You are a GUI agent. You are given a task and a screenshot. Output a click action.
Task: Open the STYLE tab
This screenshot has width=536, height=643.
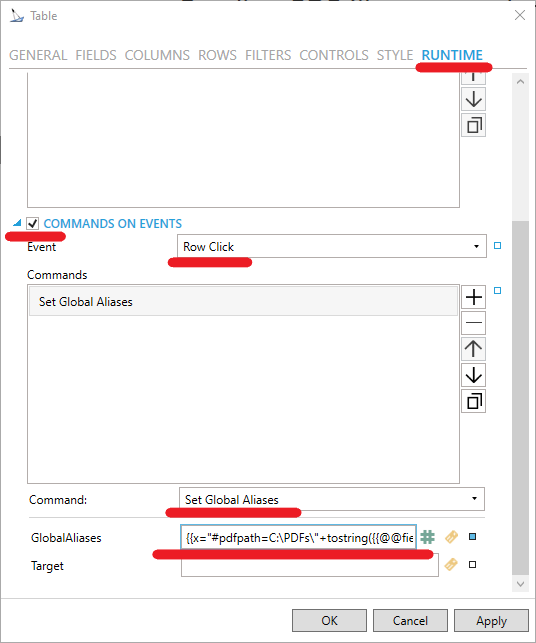click(x=395, y=55)
